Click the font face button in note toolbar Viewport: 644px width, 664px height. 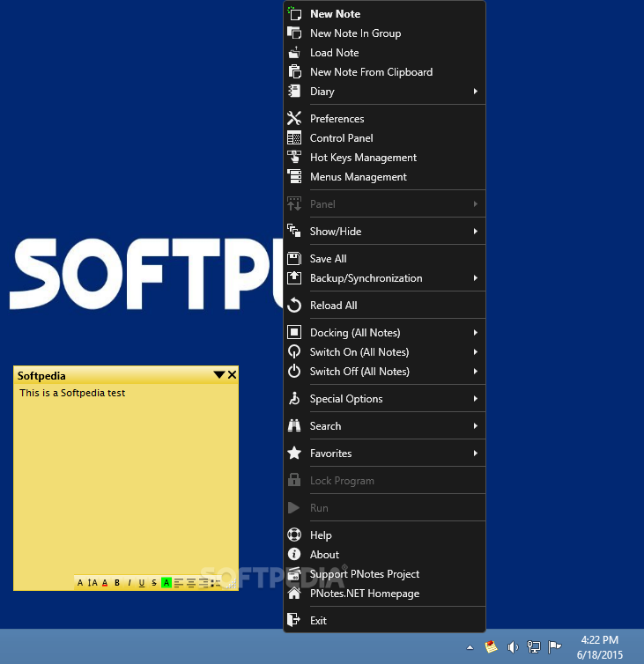point(80,583)
